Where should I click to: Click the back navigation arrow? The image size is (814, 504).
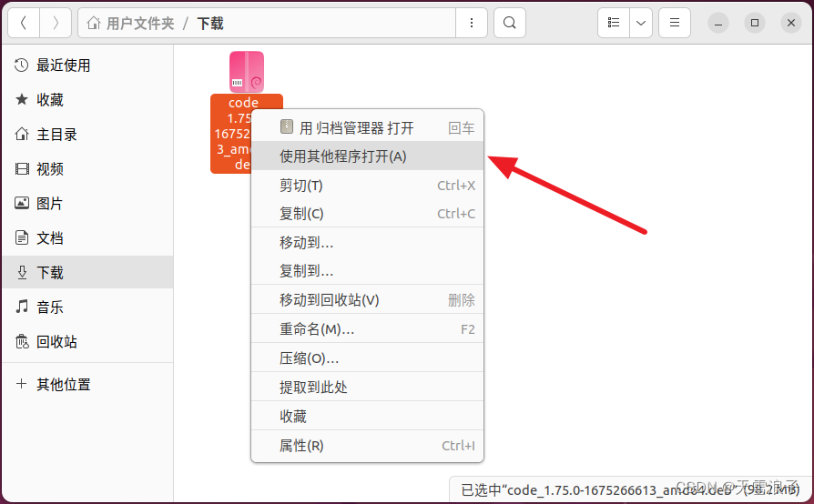[x=24, y=23]
